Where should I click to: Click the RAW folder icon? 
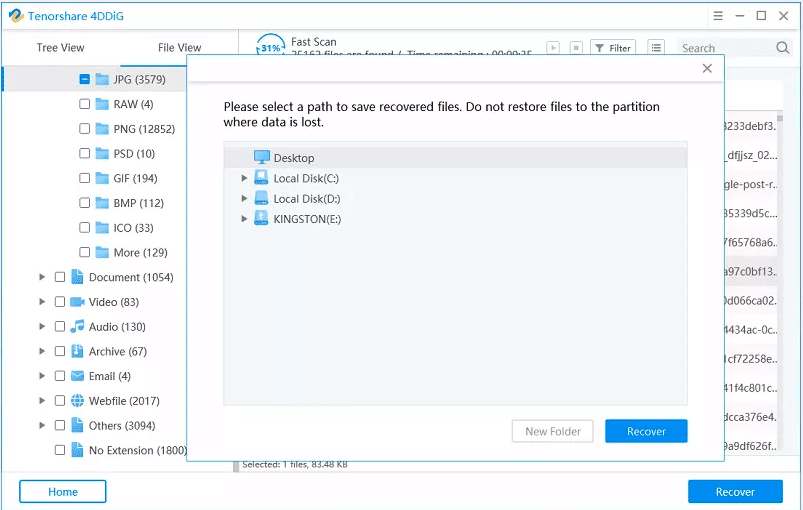[102, 104]
